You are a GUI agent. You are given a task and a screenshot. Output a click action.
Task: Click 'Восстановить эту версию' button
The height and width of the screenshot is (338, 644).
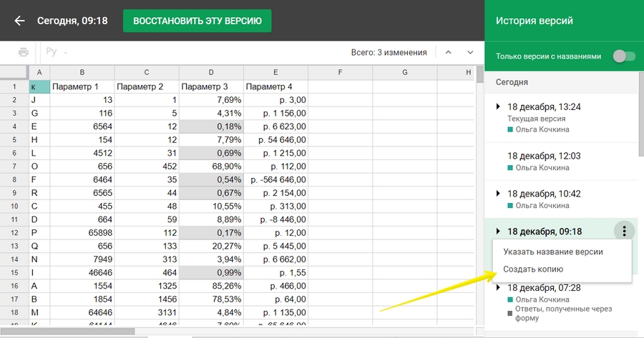pyautogui.click(x=197, y=21)
